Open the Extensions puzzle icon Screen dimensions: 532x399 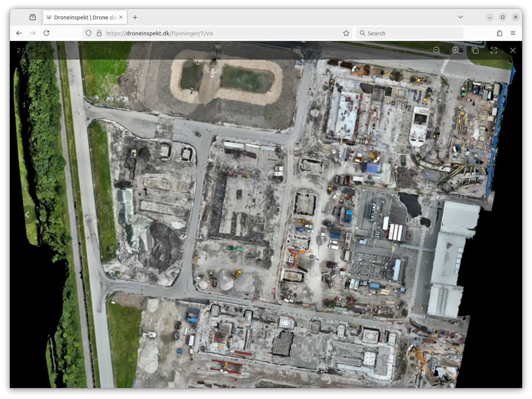(x=499, y=33)
